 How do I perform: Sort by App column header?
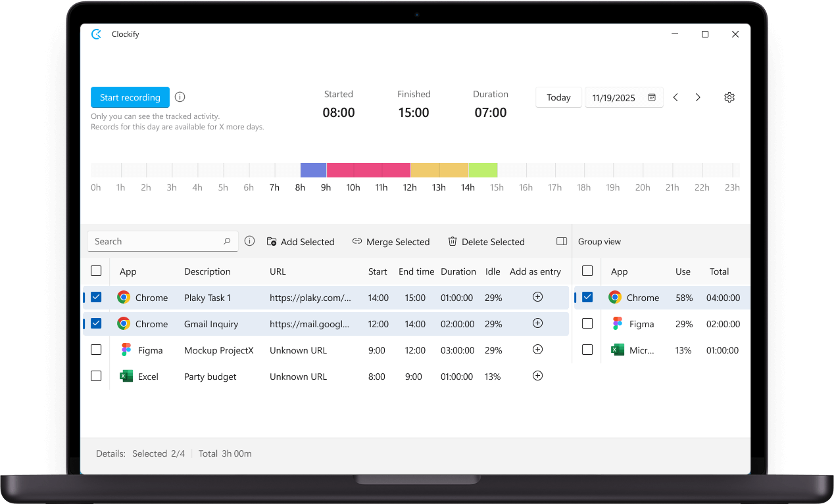click(x=128, y=271)
